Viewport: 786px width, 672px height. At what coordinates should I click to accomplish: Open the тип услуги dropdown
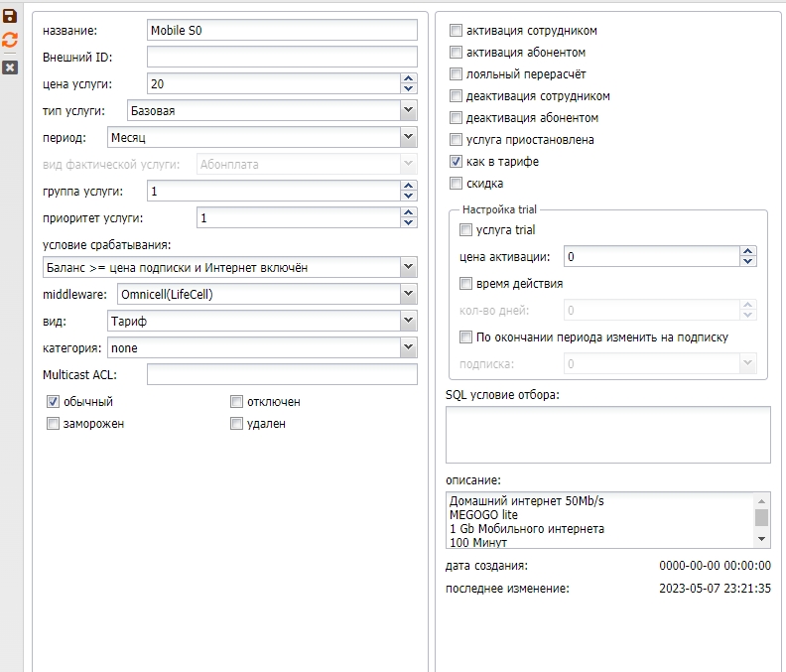(x=408, y=111)
